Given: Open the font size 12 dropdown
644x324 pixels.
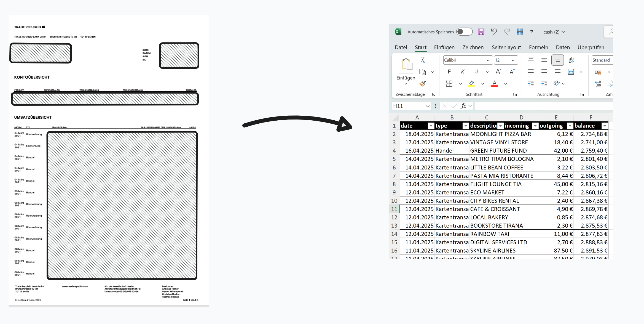Looking at the screenshot, I should click(x=513, y=60).
